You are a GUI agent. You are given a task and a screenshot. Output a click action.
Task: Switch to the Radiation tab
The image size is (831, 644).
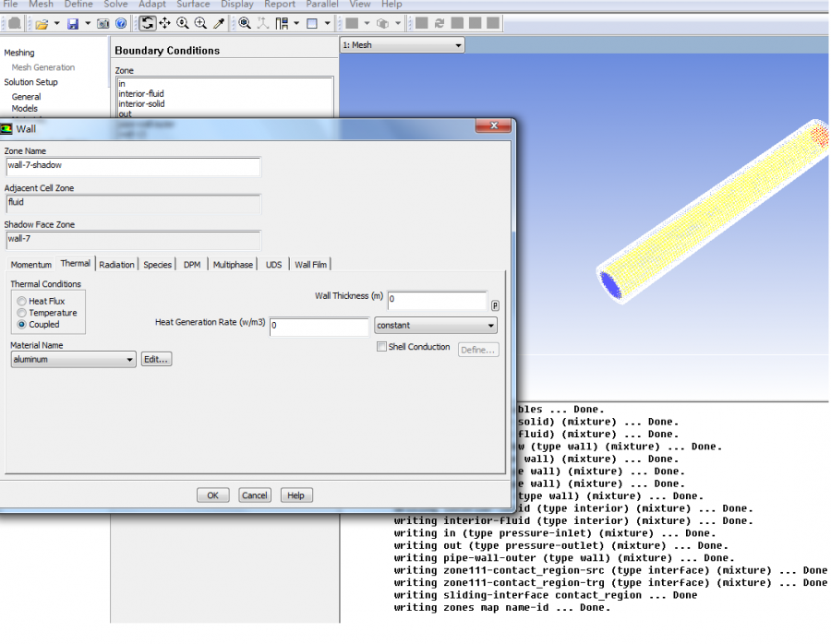[x=116, y=264]
